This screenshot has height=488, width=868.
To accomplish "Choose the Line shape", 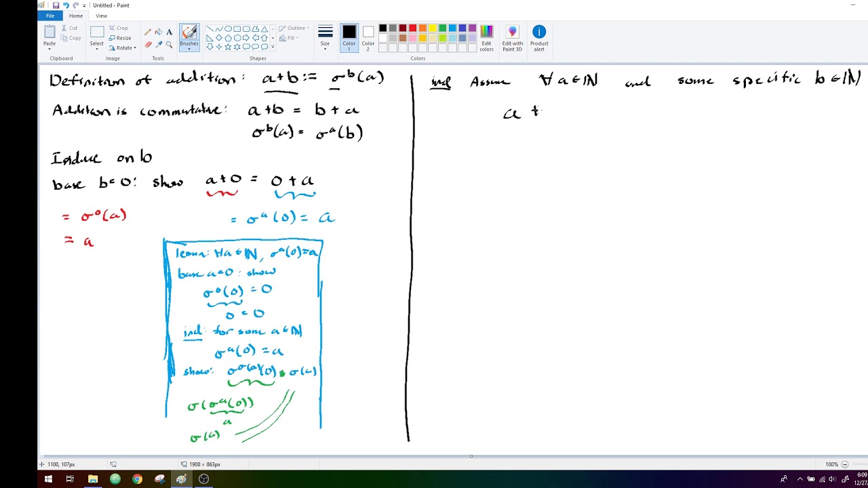I will pos(210,29).
